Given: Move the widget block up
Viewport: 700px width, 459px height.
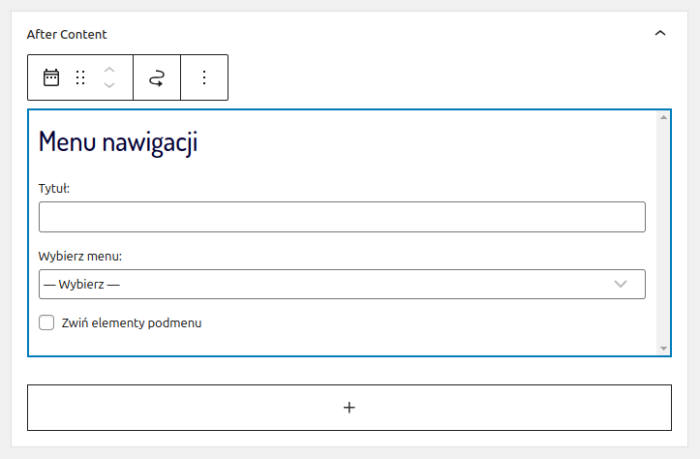Looking at the screenshot, I should (110, 70).
